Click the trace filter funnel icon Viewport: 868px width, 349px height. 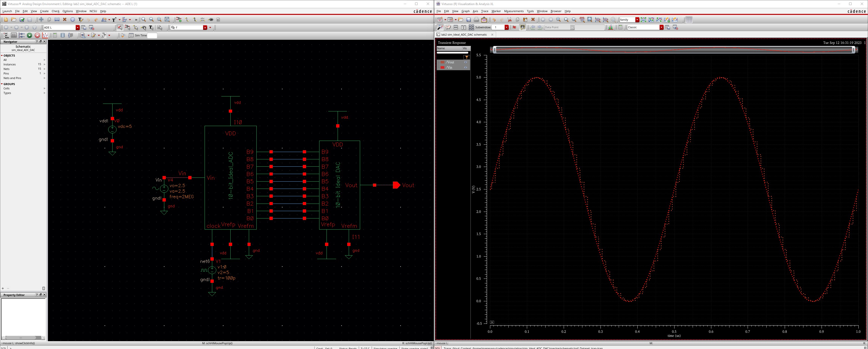tap(466, 57)
